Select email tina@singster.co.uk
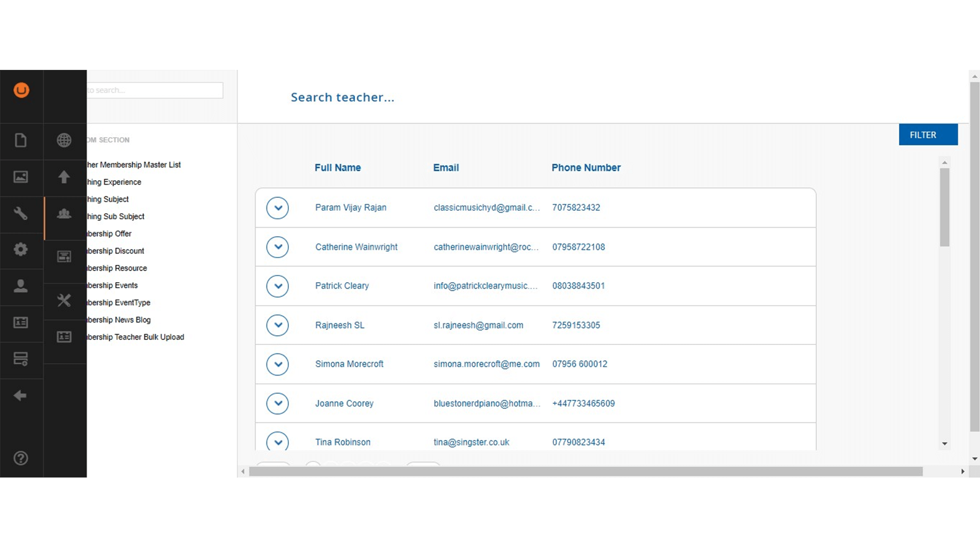 (471, 442)
